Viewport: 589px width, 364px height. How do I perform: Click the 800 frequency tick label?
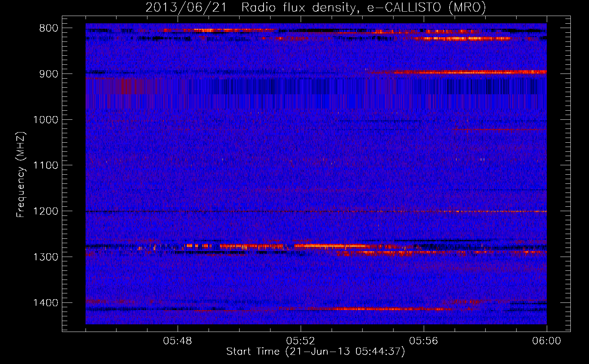click(49, 28)
